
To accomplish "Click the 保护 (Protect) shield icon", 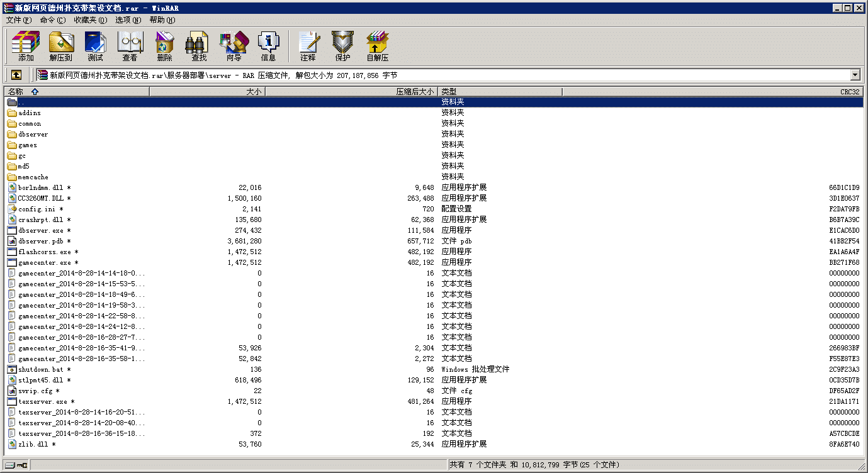I will coord(342,46).
